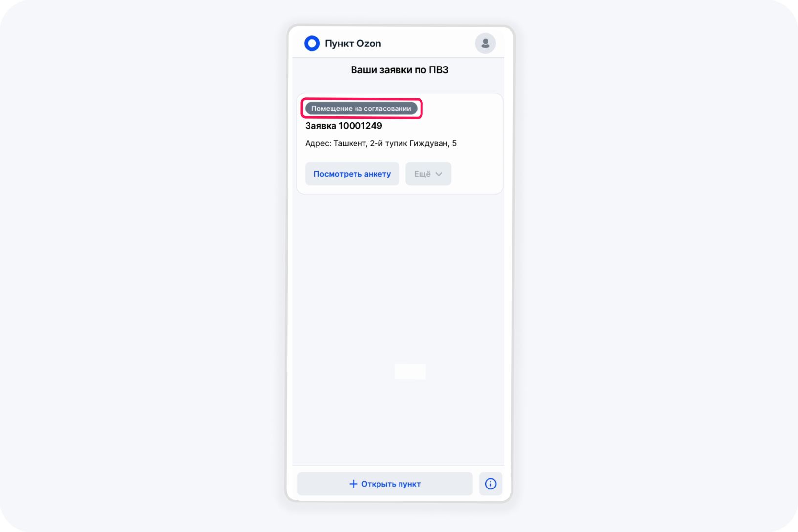Viewport: 798px width, 532px height.
Task: Open the user profile avatar icon
Action: click(x=486, y=44)
